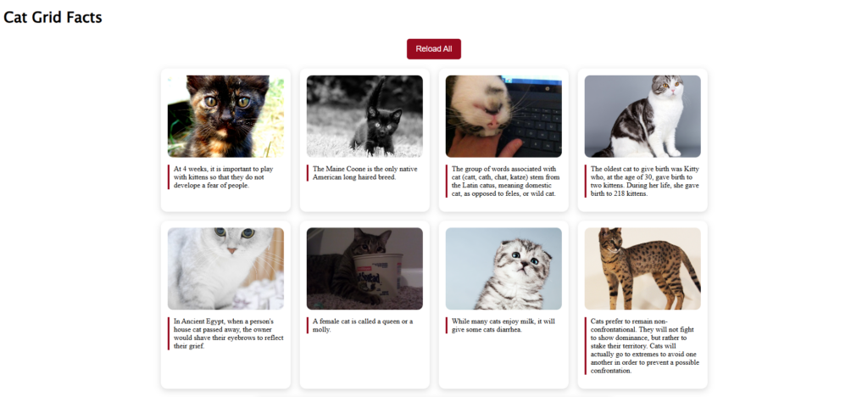Open the Scottish Fold sitting cat photo
The image size is (868, 397).
coord(643,116)
